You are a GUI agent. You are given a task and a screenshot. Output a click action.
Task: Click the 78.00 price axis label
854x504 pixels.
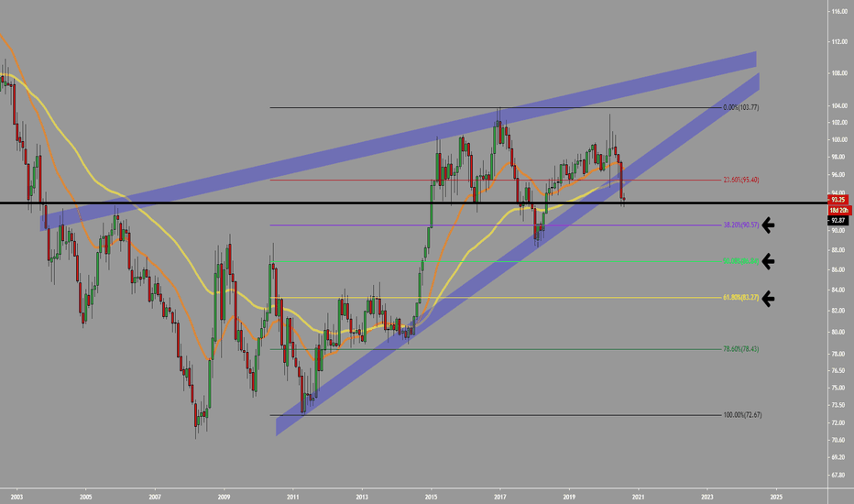839,354
